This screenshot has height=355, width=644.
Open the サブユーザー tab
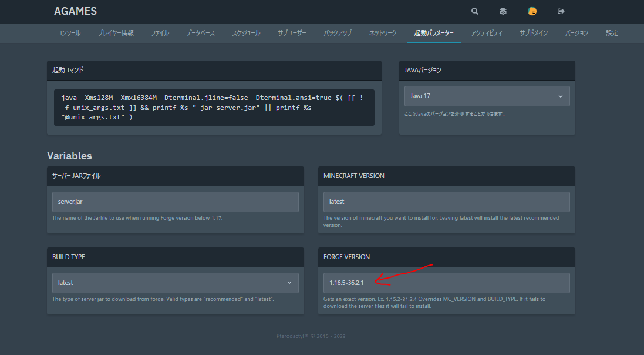coord(292,33)
